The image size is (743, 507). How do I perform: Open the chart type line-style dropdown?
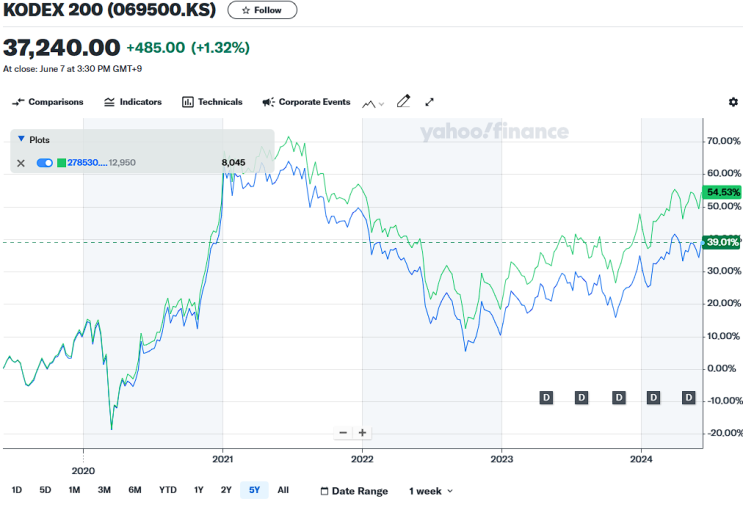point(373,104)
